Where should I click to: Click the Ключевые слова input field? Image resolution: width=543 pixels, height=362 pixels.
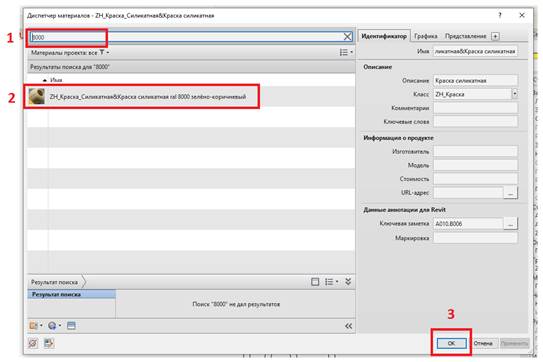[x=475, y=121]
